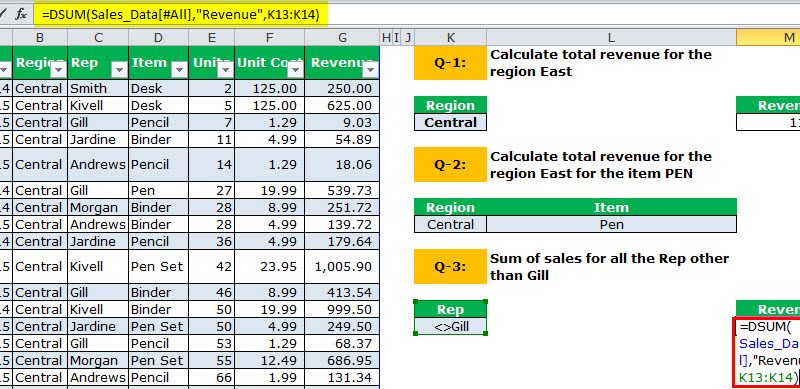Viewport: 800px width, 389px height.
Task: Click the Q-2: label cell
Action: 450,164
